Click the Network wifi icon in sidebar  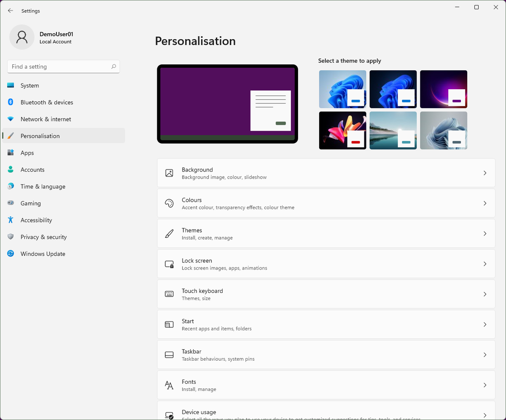click(11, 119)
